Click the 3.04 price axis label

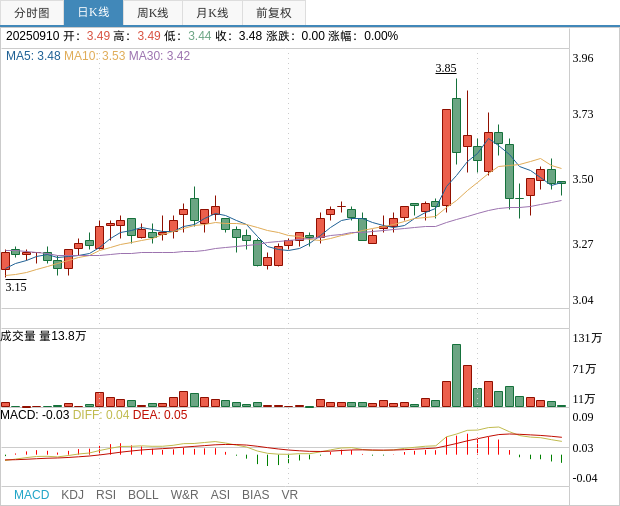point(583,300)
